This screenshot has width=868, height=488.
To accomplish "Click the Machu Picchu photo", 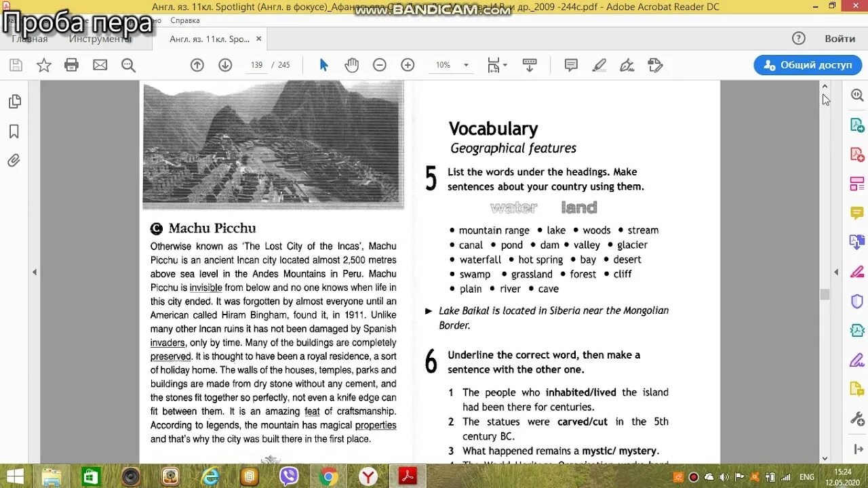I will click(273, 144).
